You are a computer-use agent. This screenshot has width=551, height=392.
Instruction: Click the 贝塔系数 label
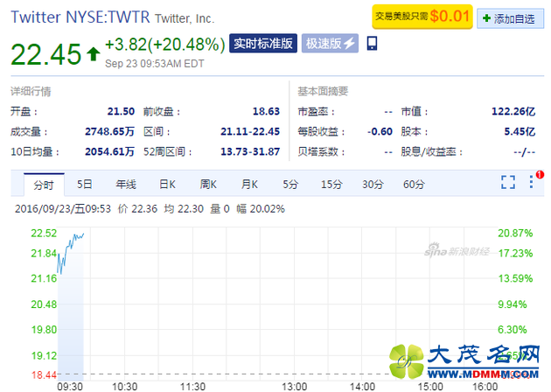[321, 151]
